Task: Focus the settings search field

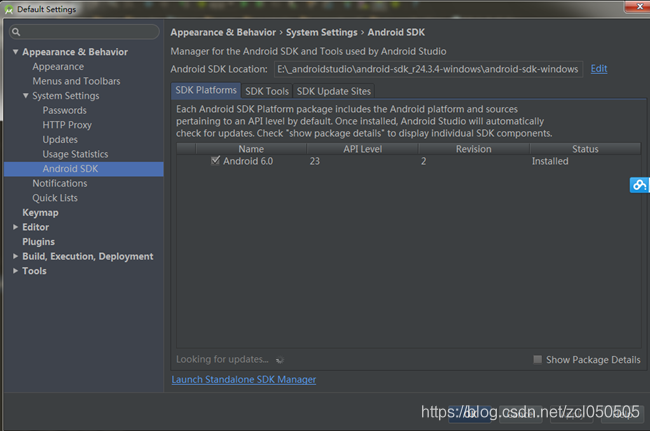Action: 84,32
